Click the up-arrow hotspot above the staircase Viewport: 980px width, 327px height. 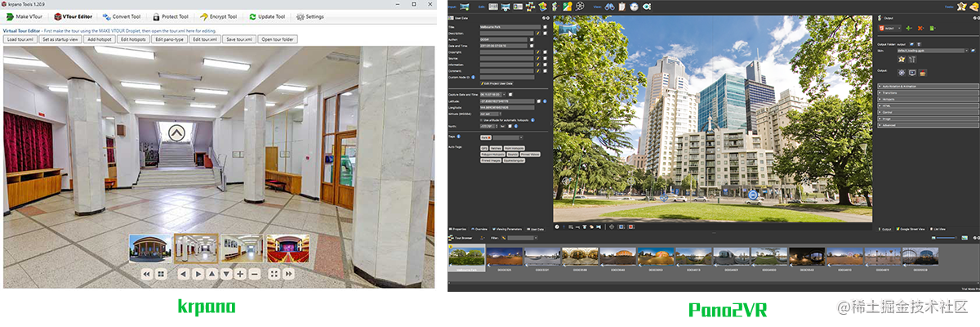coord(176,132)
